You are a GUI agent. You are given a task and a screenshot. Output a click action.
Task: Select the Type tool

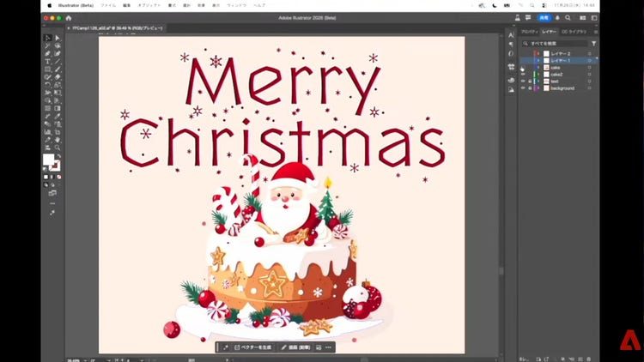click(x=47, y=61)
